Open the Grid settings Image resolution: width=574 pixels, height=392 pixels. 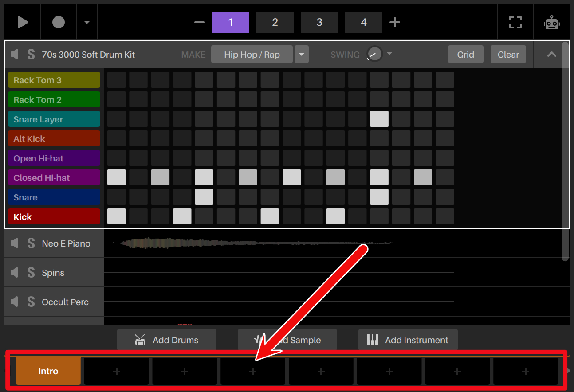[x=465, y=54]
